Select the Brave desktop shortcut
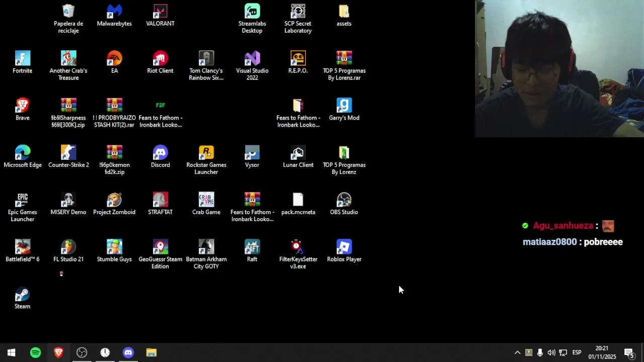644x362 pixels. (x=22, y=110)
